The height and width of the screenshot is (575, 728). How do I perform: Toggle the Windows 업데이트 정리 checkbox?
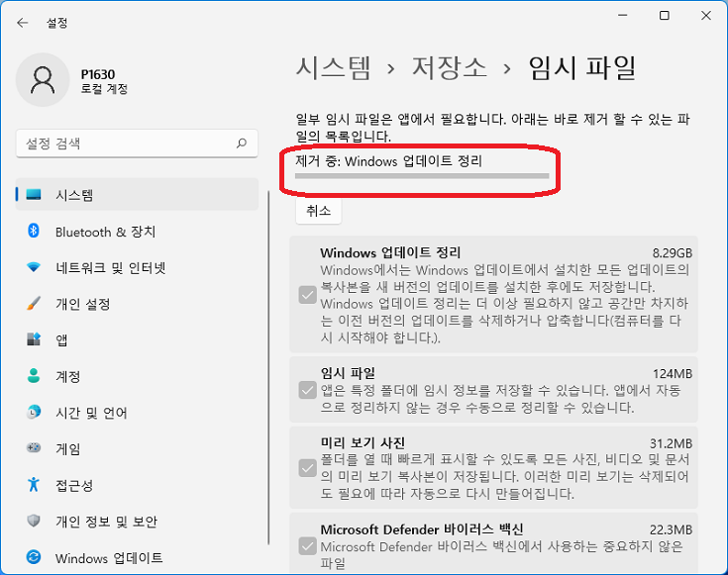[307, 295]
